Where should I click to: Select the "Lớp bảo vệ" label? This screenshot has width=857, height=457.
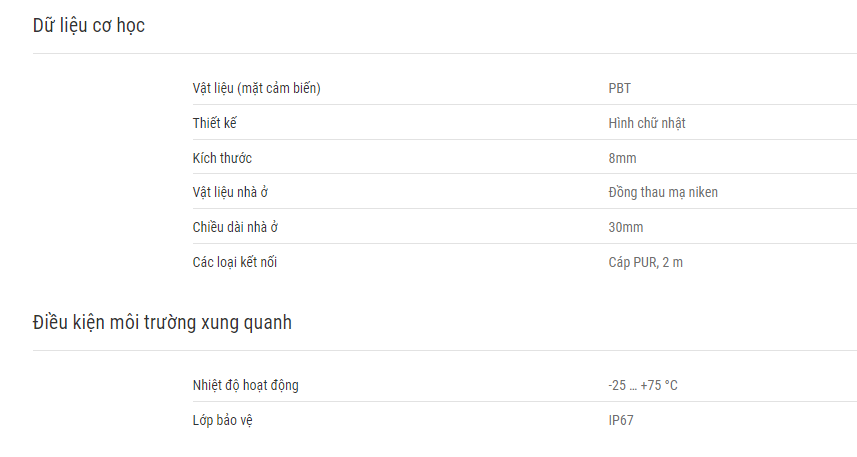[x=222, y=420]
